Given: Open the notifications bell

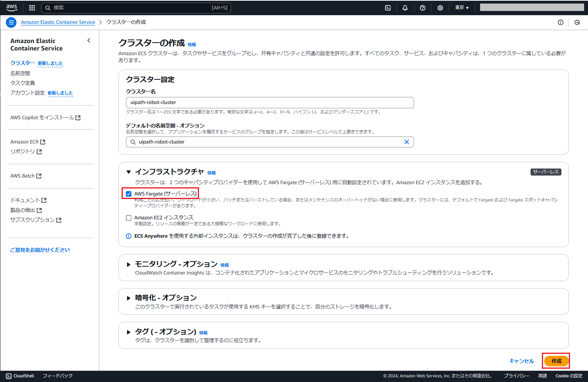Looking at the screenshot, I should 405,7.
